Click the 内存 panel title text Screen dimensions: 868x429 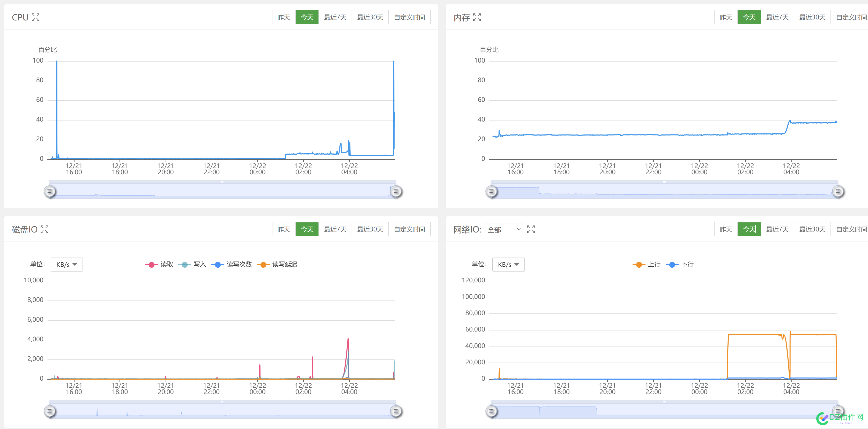point(462,18)
